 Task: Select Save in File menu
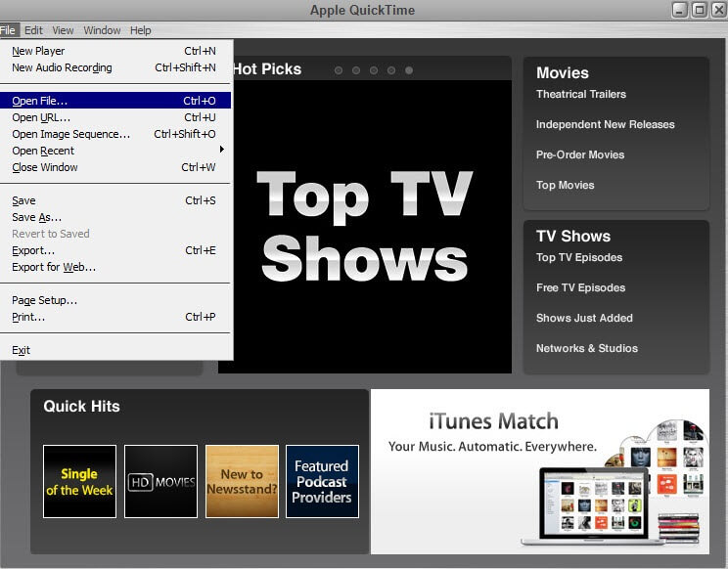pyautogui.click(x=115, y=200)
